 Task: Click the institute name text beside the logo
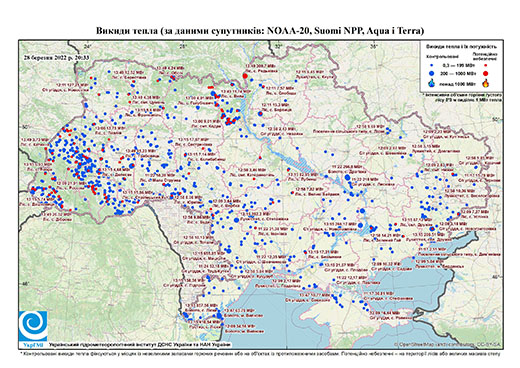[140, 345]
